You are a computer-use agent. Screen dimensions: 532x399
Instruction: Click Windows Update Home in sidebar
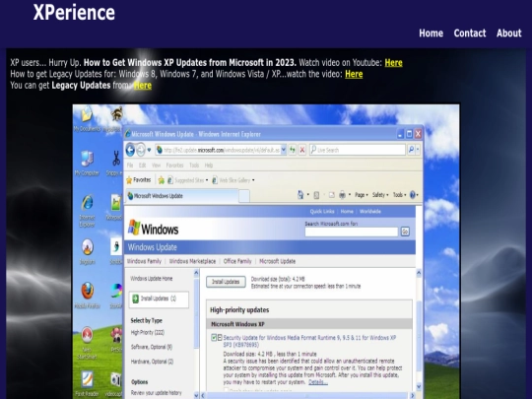[x=152, y=279]
